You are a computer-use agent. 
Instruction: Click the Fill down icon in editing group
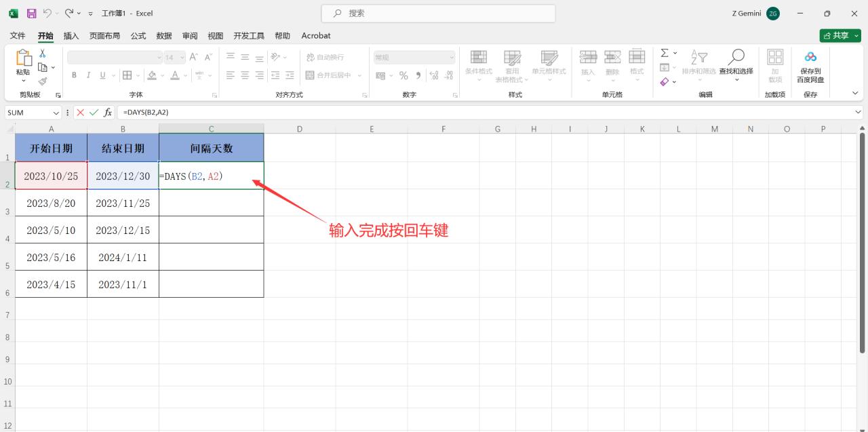(x=665, y=67)
